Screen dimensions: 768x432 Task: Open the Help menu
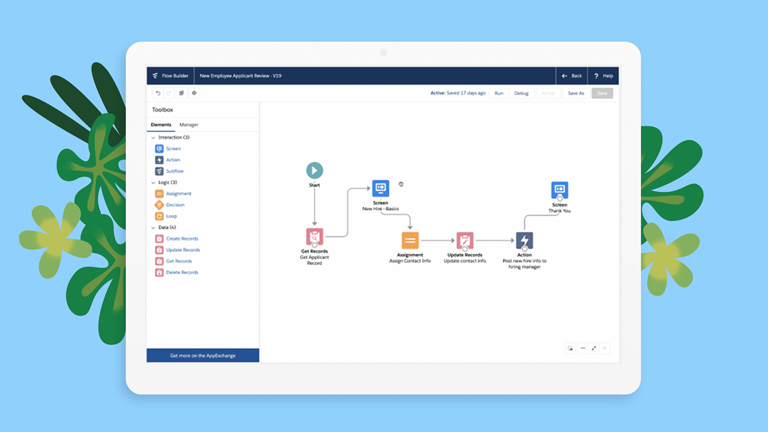click(x=603, y=76)
